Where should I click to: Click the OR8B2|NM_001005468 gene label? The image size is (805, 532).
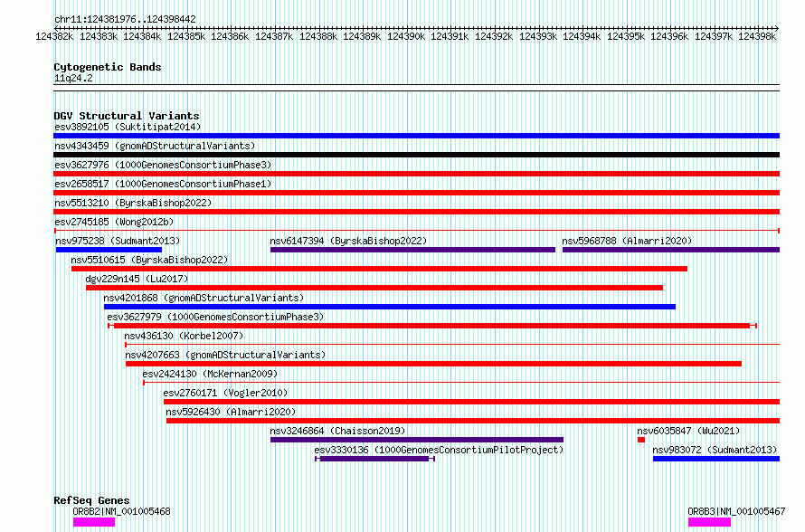(122, 511)
